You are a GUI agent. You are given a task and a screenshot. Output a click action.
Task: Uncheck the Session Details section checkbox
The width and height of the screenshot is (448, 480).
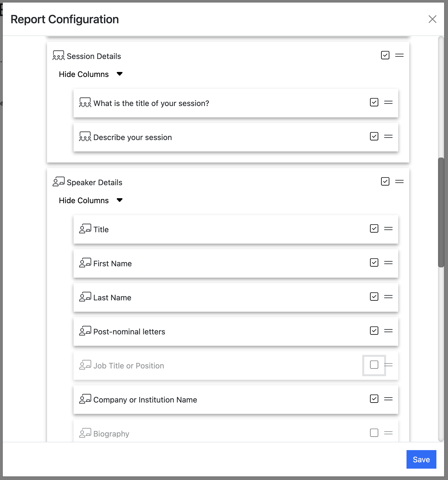tap(385, 55)
